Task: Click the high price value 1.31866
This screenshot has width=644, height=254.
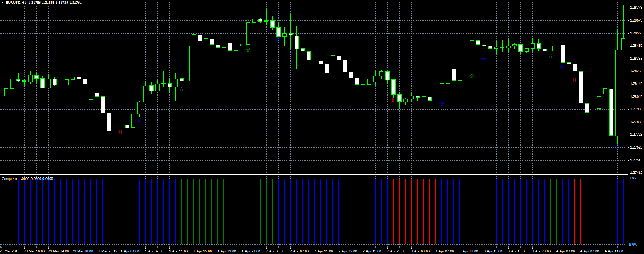Action: (48, 3)
